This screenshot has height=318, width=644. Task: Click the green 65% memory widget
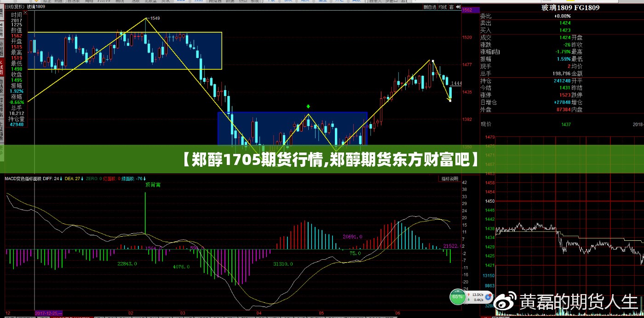point(457,297)
